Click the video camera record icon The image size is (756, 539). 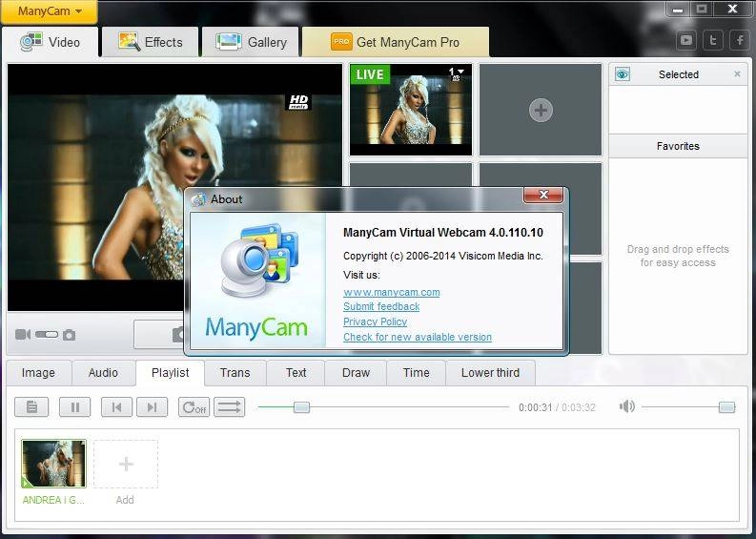pyautogui.click(x=23, y=335)
